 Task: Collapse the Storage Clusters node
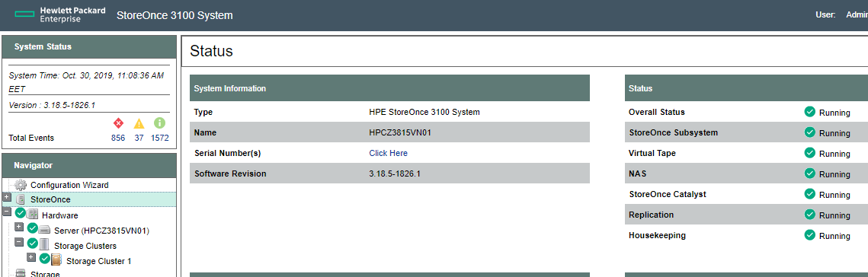point(19,242)
